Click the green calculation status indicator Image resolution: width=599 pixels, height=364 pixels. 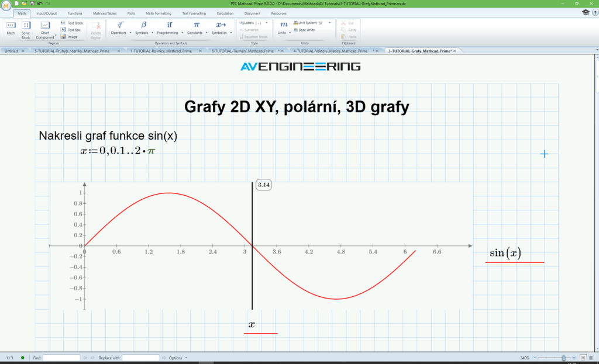point(23,358)
